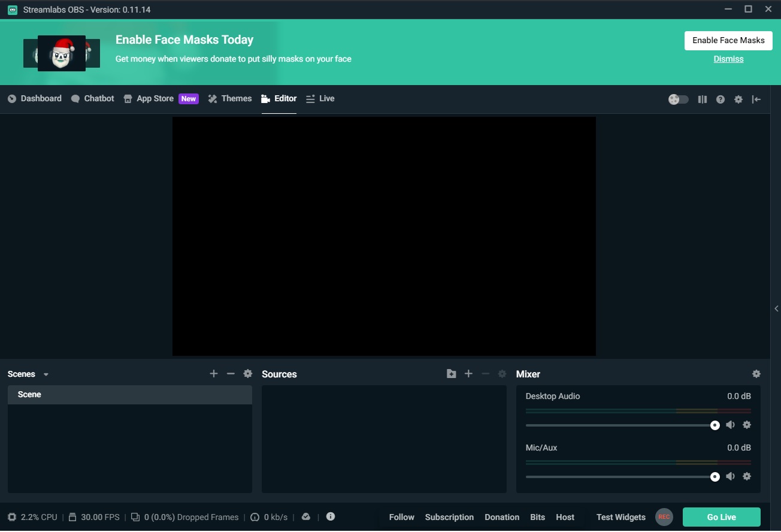781x532 pixels.
Task: Click the 2.2% CPU status text
Action: click(39, 517)
